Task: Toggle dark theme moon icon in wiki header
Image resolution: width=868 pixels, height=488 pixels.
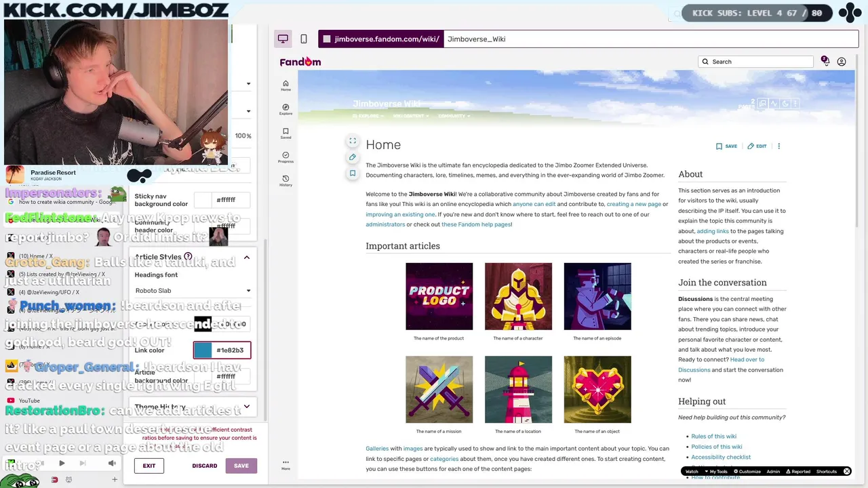Action: point(785,104)
